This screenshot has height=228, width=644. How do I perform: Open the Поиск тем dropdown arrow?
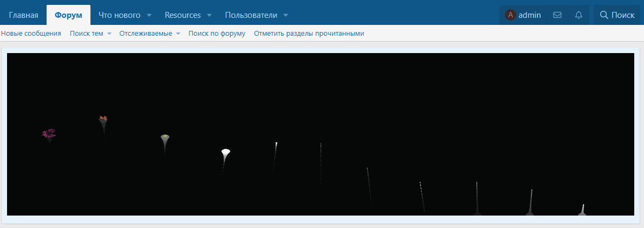[109, 34]
